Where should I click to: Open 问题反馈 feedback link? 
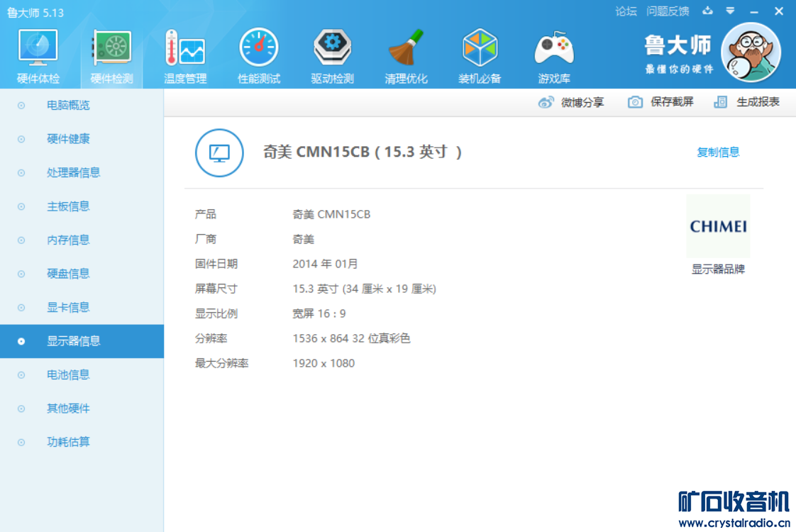click(668, 11)
